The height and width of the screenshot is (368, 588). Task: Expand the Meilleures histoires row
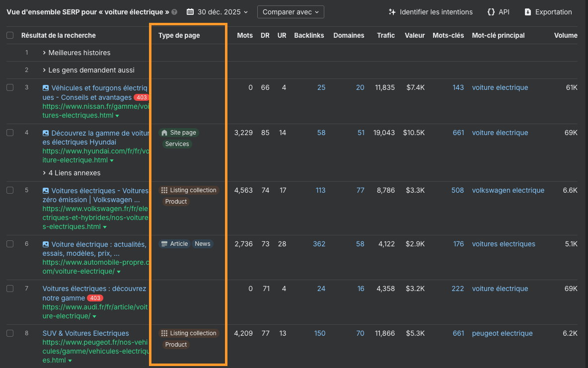pyautogui.click(x=76, y=53)
